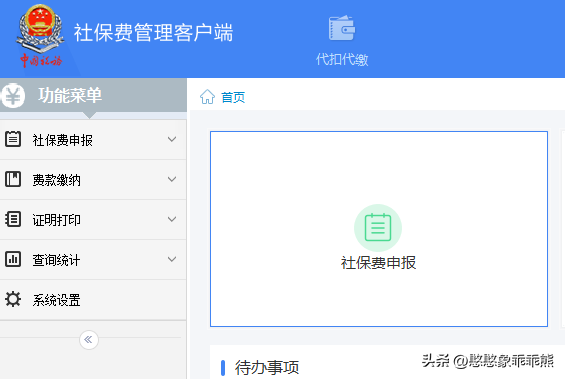
Task: Expand the 查询统计 chevron
Action: (172, 259)
